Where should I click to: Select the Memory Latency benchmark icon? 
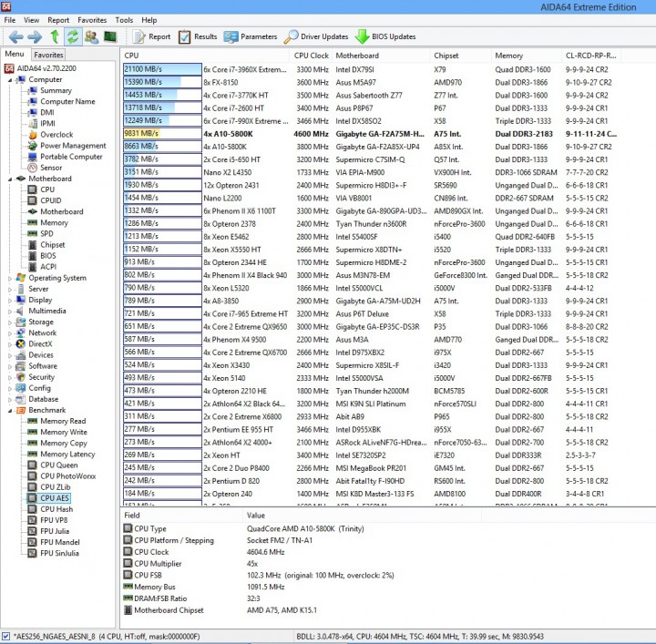click(33, 455)
